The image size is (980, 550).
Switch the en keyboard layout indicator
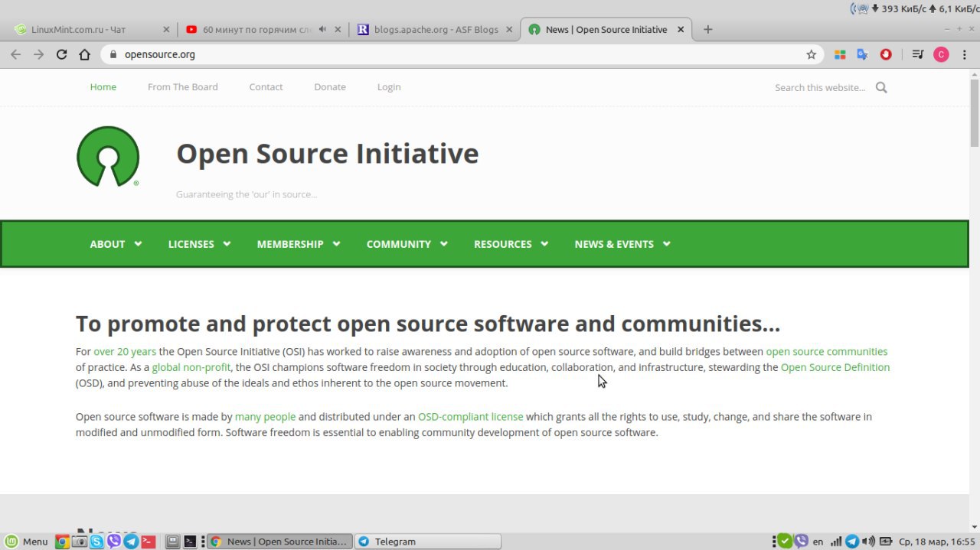pos(818,542)
